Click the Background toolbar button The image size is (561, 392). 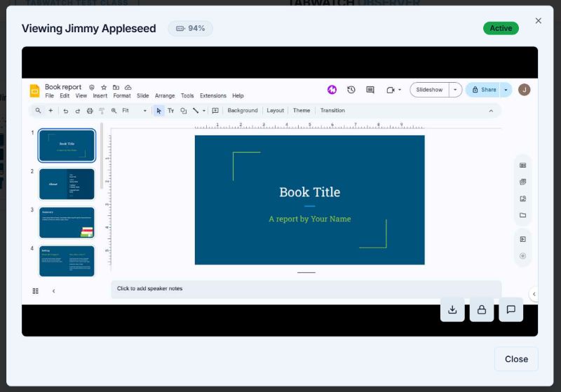click(x=243, y=111)
